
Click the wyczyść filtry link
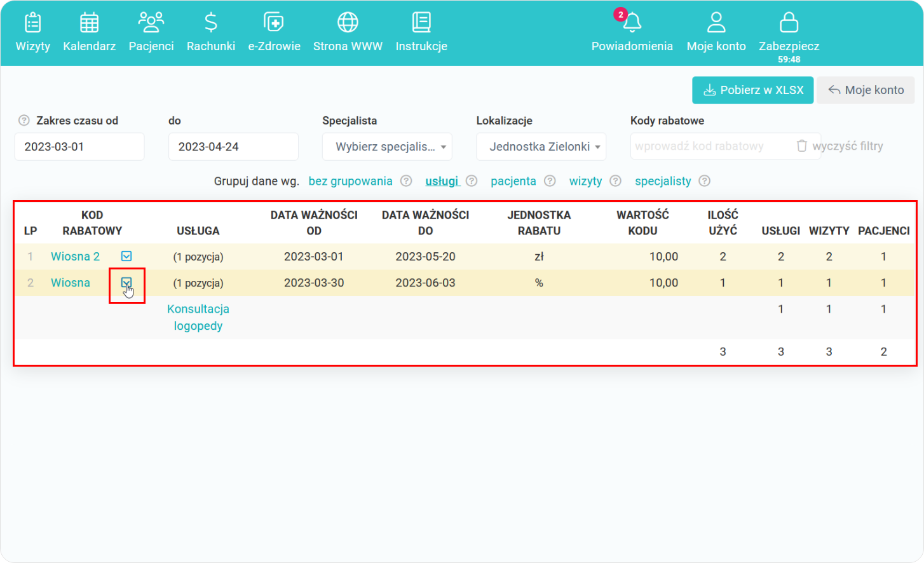pos(848,146)
